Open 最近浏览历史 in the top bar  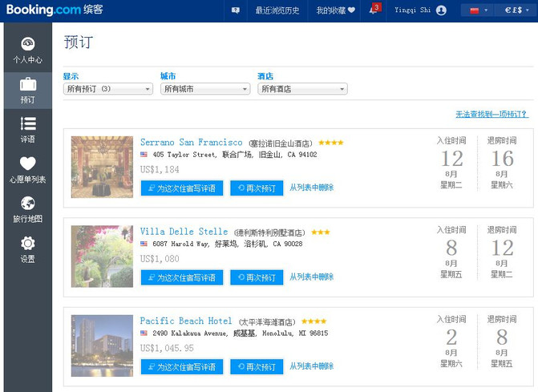click(x=277, y=10)
